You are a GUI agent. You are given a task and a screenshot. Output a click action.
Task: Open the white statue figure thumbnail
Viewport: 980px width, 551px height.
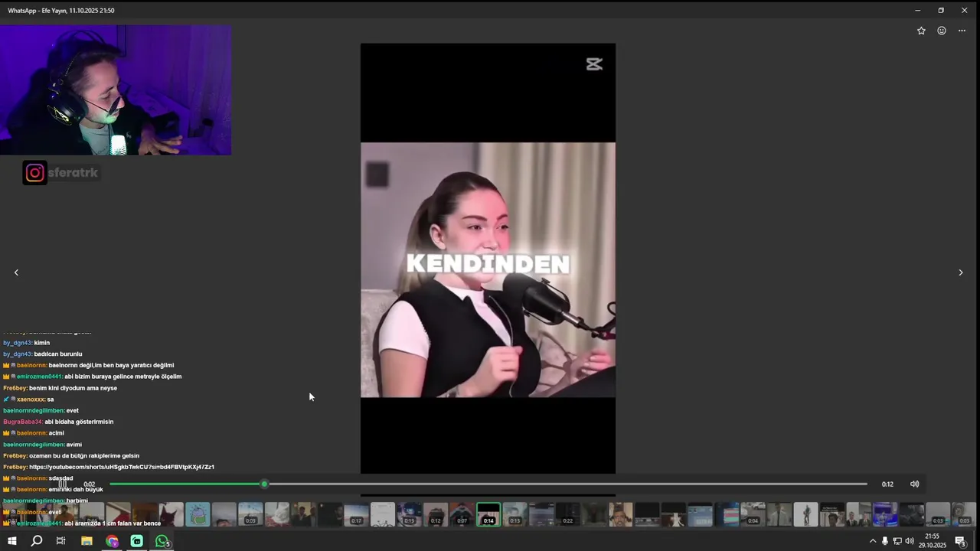pos(805,514)
